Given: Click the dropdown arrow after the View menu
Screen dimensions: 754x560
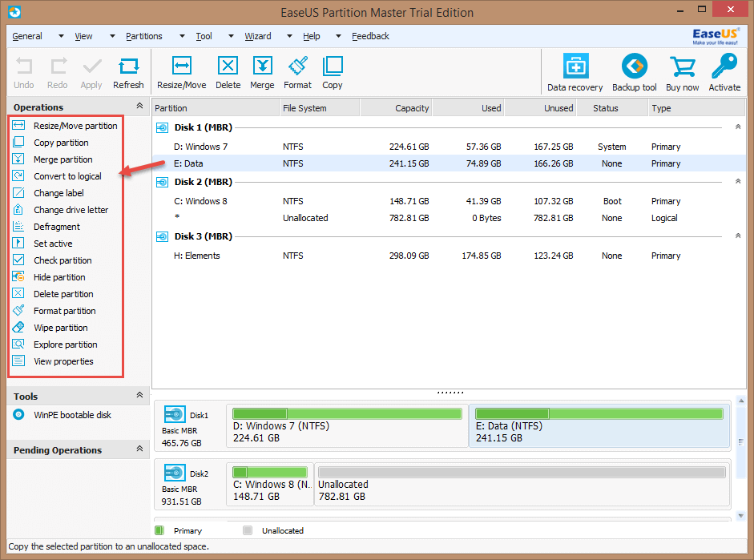Looking at the screenshot, I should coord(112,36).
